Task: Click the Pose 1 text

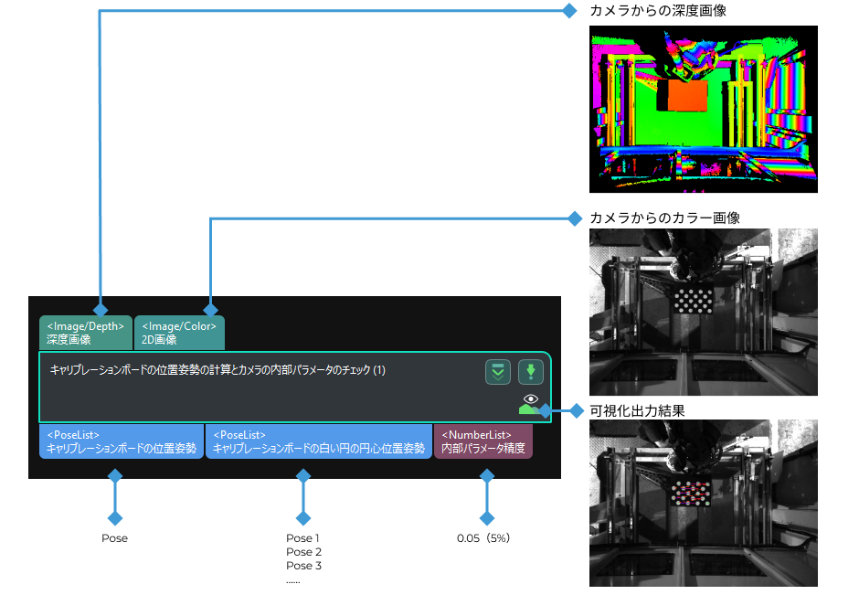Action: 302,538
